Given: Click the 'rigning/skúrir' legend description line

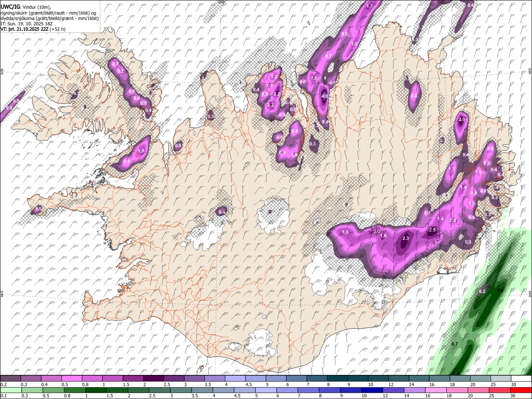Looking at the screenshot, I should 48,12.
